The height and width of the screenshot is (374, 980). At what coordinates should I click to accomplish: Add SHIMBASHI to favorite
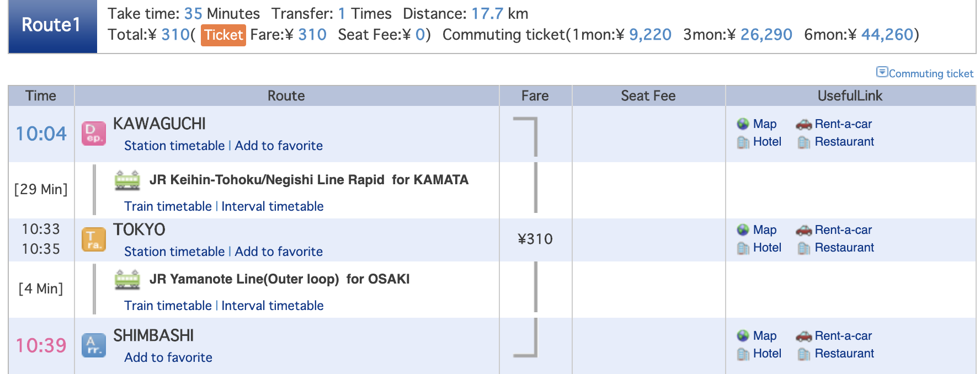168,357
